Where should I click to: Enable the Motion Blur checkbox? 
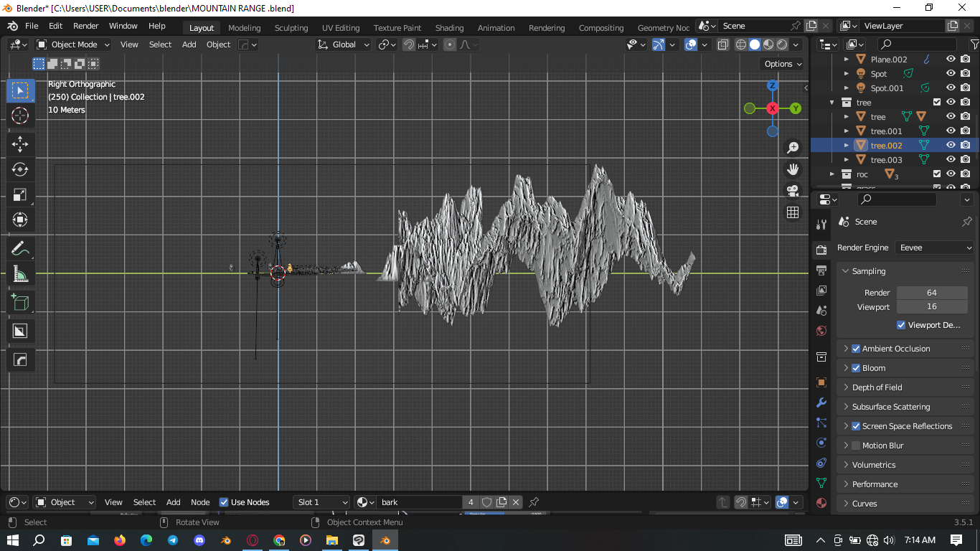click(856, 446)
